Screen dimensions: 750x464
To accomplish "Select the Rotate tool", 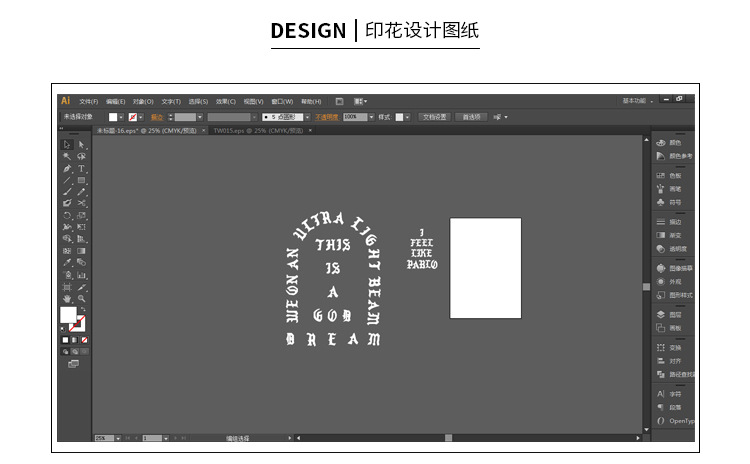I will [x=67, y=215].
